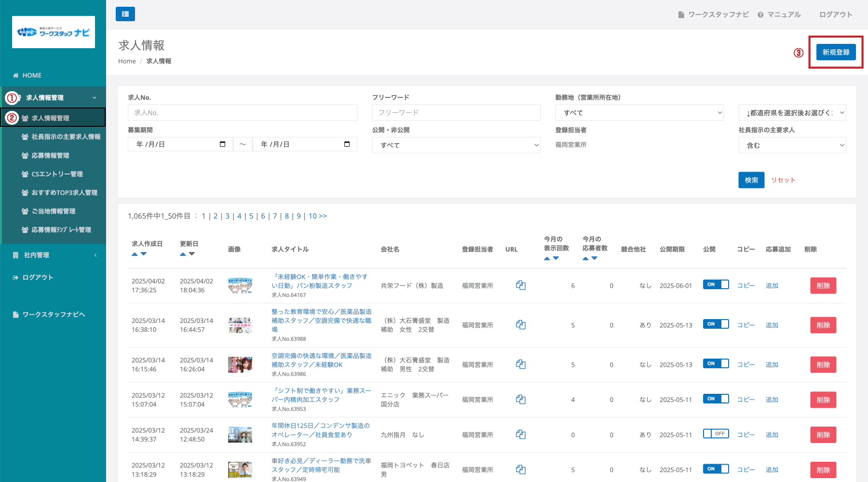
Task: Click the 検索 search button
Action: coord(751,180)
